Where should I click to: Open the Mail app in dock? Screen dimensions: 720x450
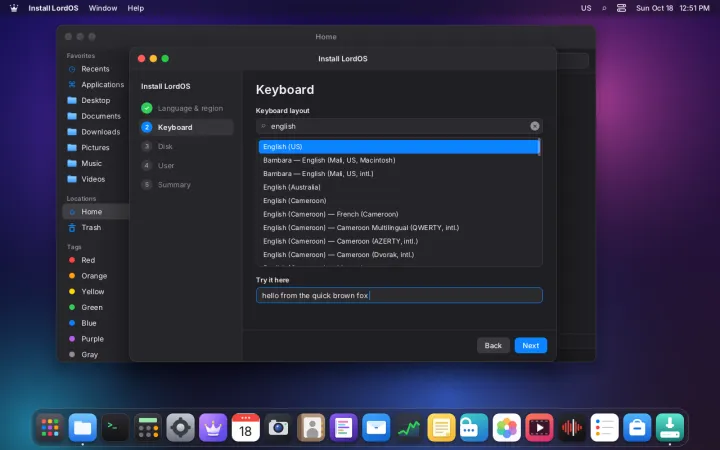click(376, 428)
